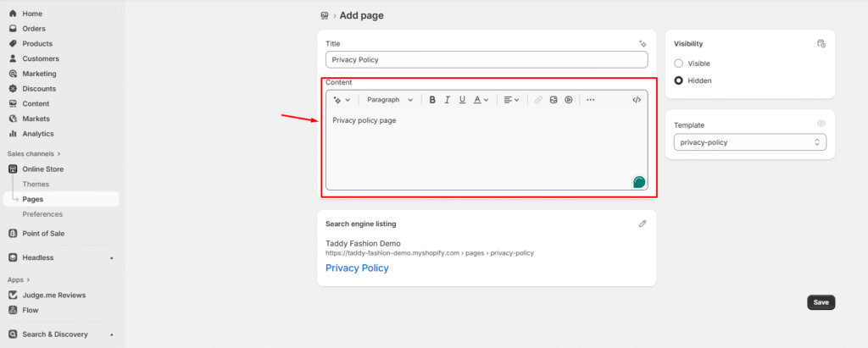Open the text color picker
This screenshot has height=348, width=868.
click(x=481, y=100)
